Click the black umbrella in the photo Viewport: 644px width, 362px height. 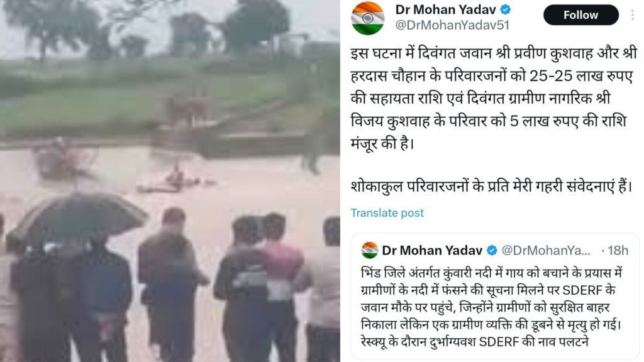pos(77,219)
